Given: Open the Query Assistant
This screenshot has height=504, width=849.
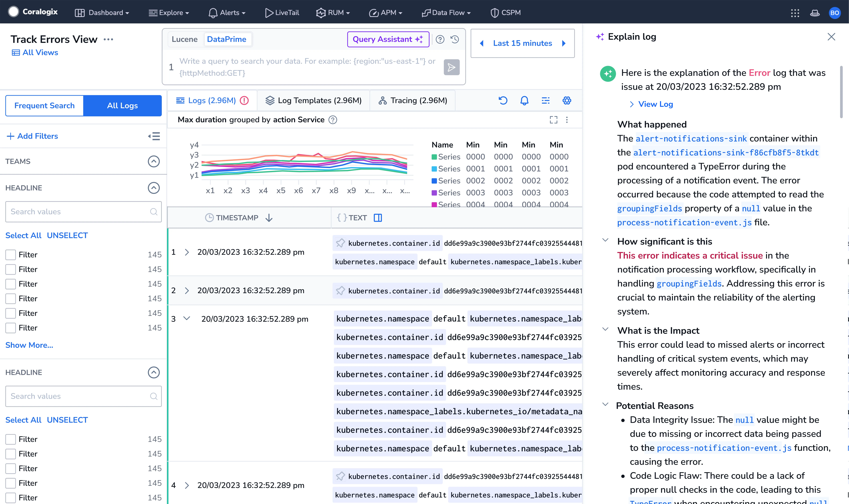Looking at the screenshot, I should click(x=388, y=39).
